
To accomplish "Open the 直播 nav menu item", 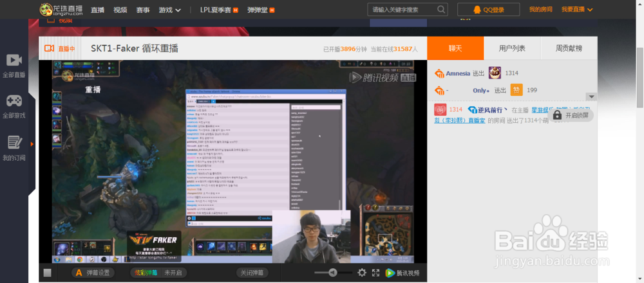I will tap(97, 10).
